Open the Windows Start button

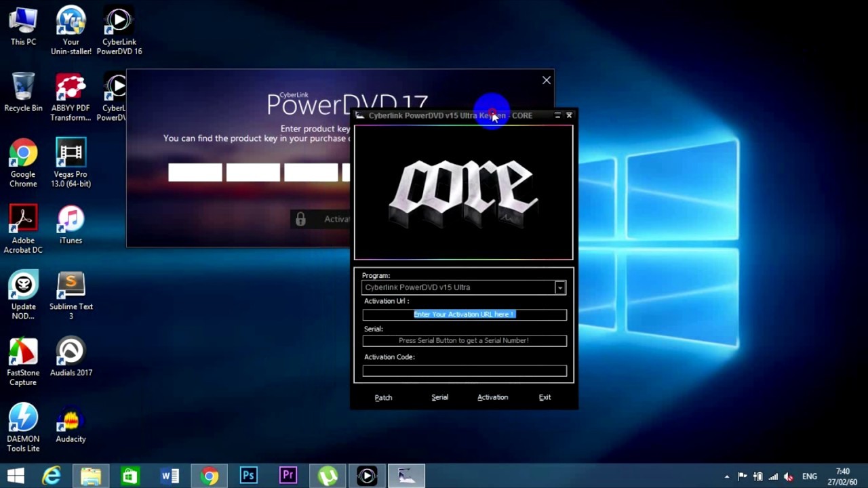tap(16, 476)
